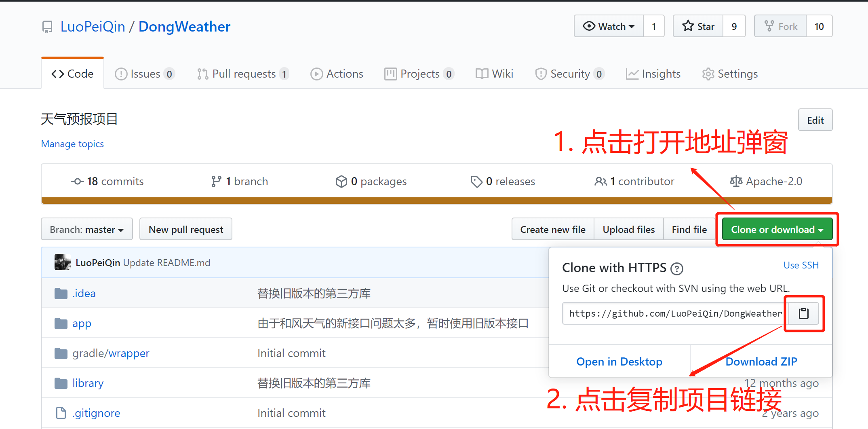
Task: View 1 contributor
Action: [634, 182]
